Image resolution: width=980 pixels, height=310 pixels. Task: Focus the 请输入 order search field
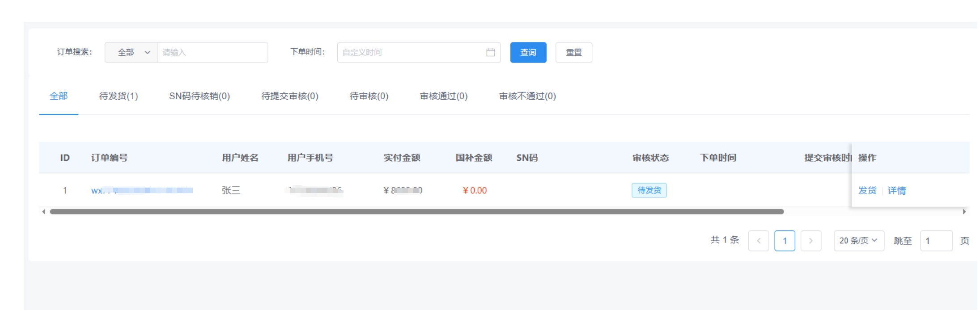point(212,52)
